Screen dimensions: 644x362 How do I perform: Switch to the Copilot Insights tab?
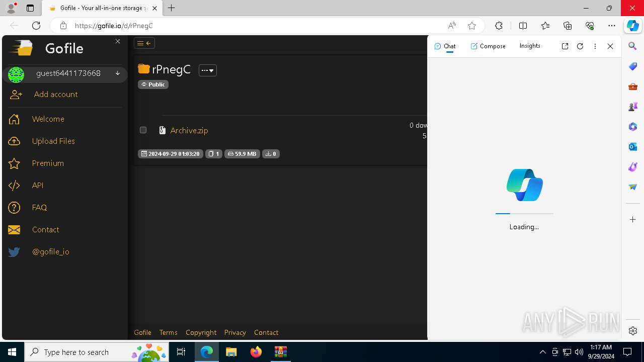coord(530,46)
